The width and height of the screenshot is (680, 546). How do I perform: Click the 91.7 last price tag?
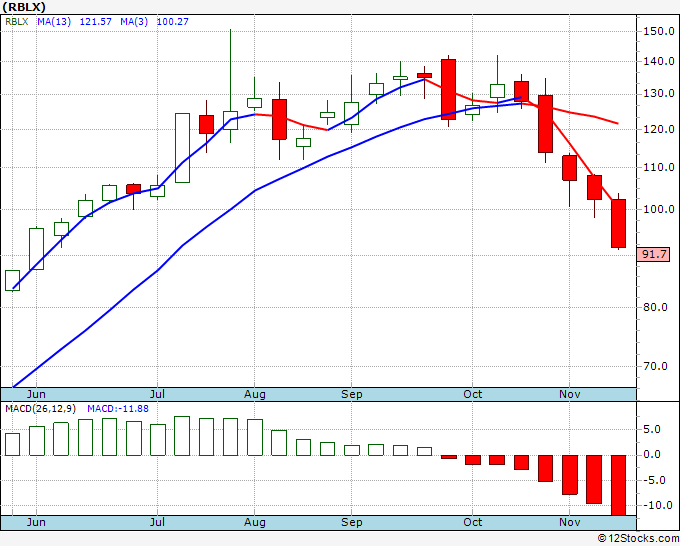(654, 254)
